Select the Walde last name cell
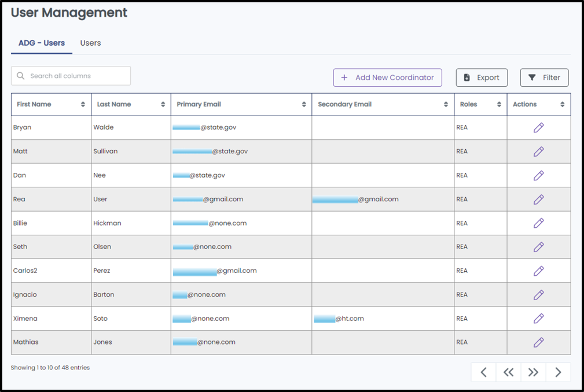The image size is (584, 392). tap(131, 128)
